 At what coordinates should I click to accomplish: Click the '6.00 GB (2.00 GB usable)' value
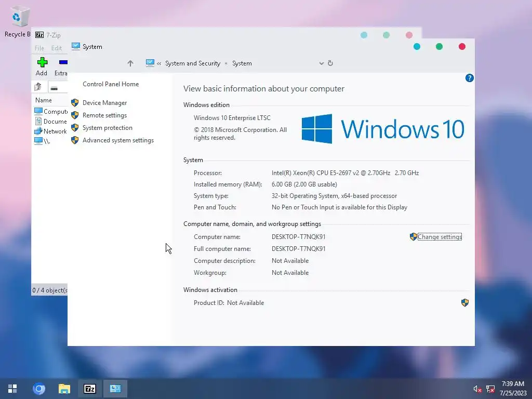pos(304,184)
